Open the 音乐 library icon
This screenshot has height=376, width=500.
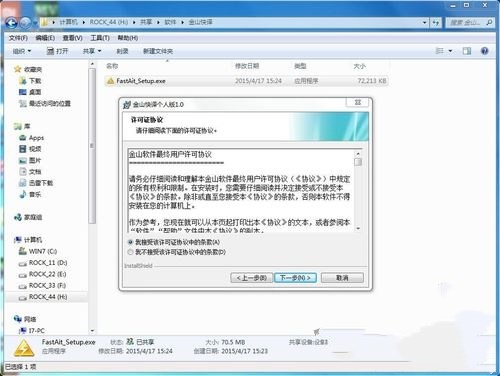[23, 194]
